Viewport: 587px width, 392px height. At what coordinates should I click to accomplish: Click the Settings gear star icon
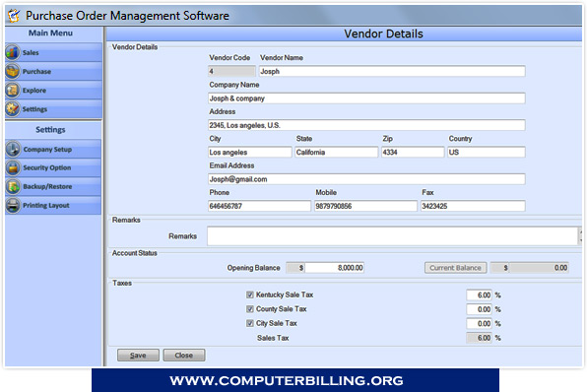[13, 109]
